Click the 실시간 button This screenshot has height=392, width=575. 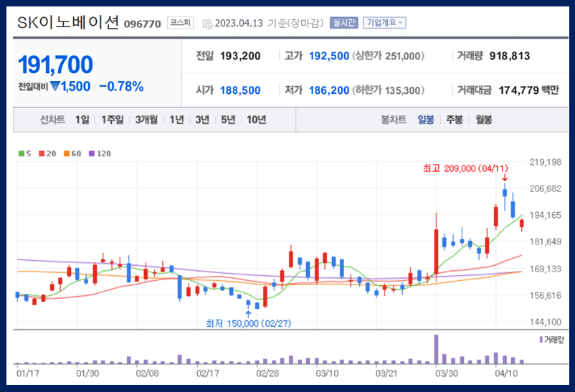coord(343,23)
